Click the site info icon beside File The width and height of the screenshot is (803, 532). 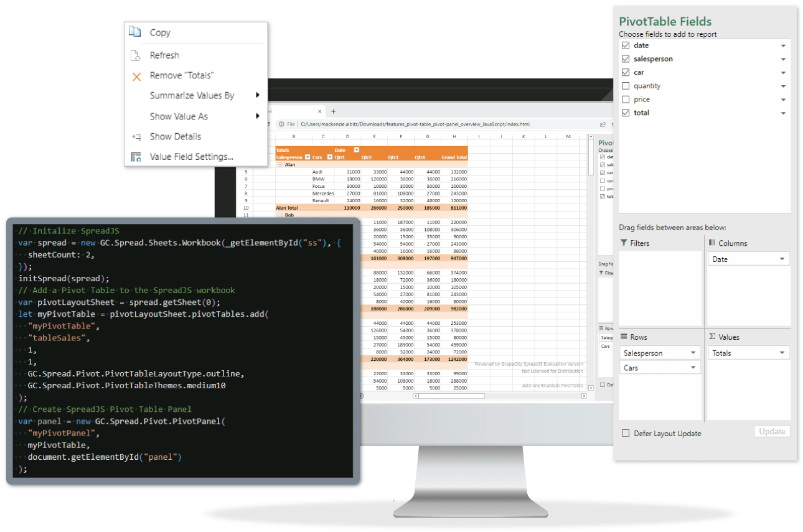(x=281, y=124)
